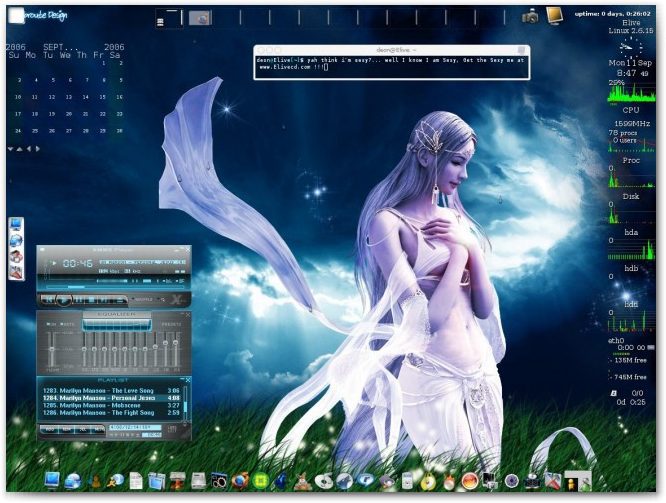Open the CD disc icon in the dock

324,482
